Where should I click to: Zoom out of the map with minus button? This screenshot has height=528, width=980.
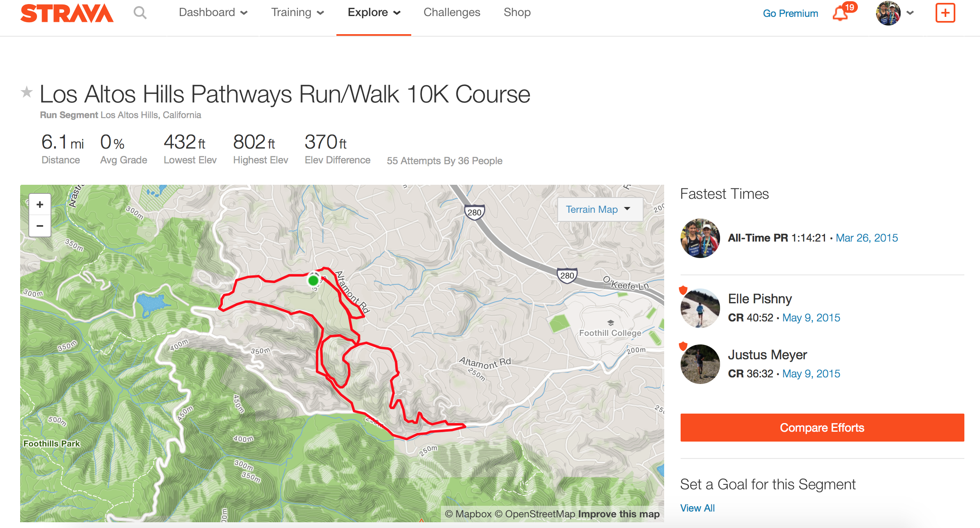coord(39,226)
